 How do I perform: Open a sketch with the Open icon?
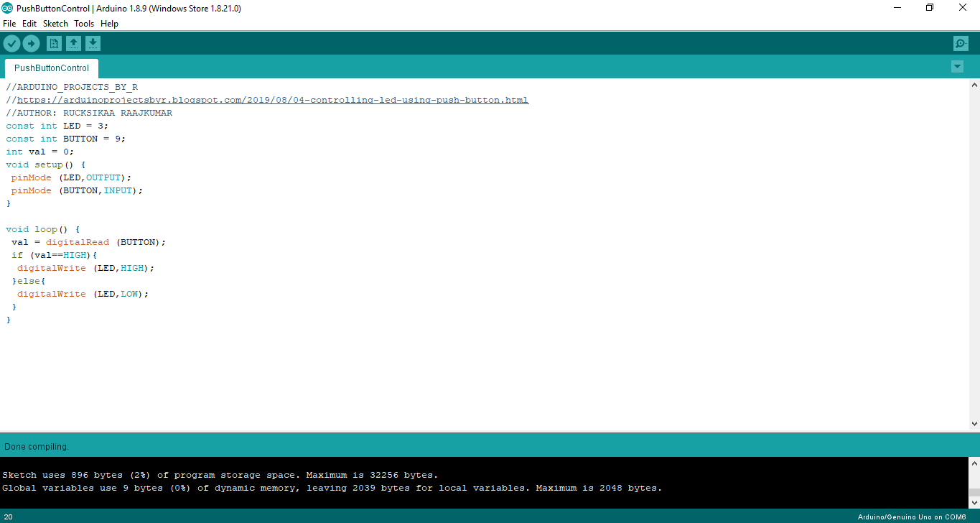[73, 44]
